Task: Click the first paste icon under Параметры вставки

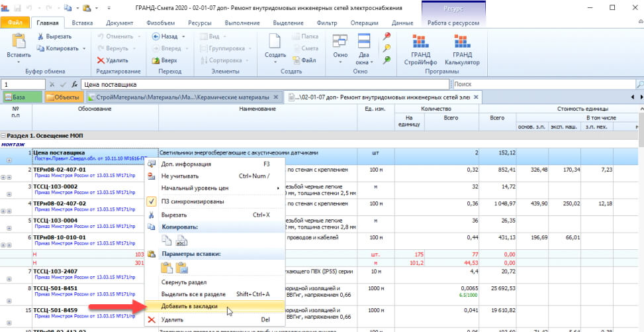Action: point(166,268)
